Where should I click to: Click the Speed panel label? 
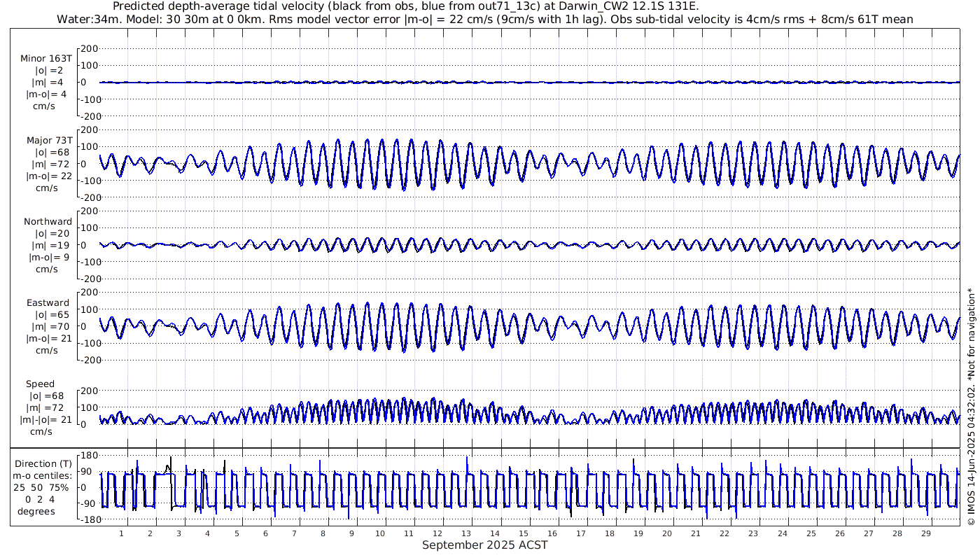pyautogui.click(x=41, y=384)
